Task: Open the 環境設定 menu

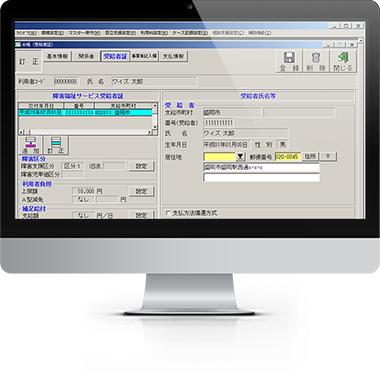Action: 53,33
